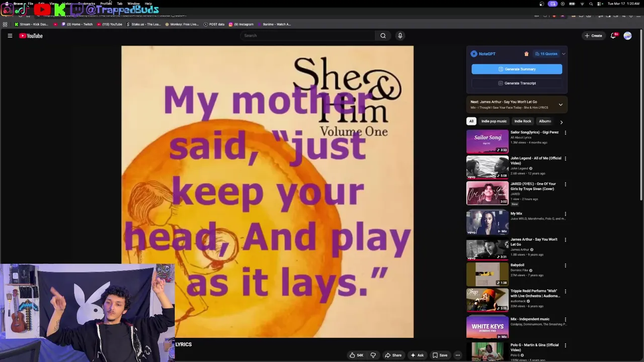Collapse the NoteGPT panel chevron
Screen dimensions: 644x362
click(563, 54)
